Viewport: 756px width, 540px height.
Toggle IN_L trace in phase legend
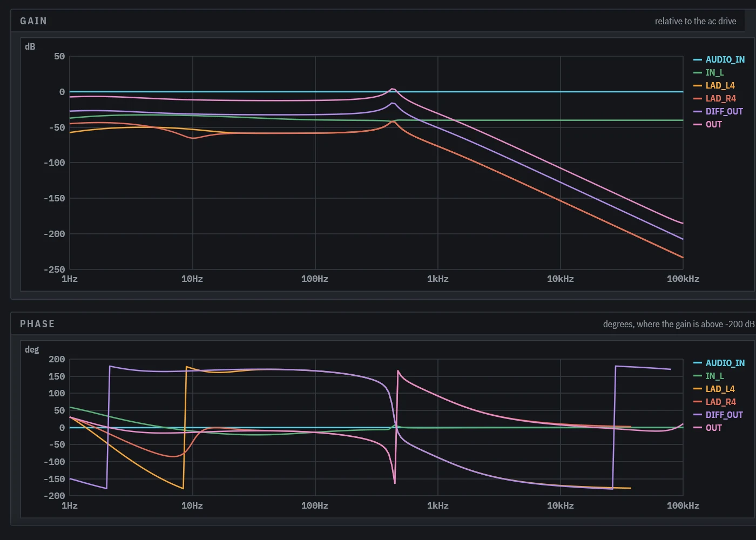[x=708, y=376]
